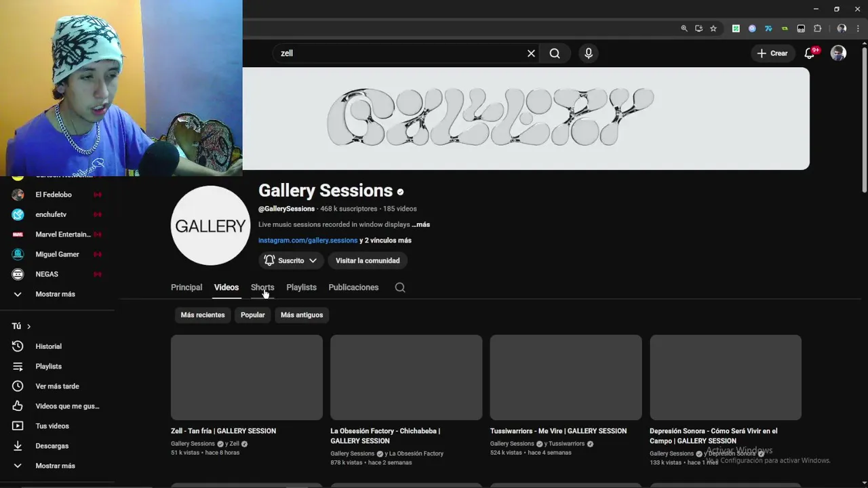Image resolution: width=868 pixels, height=488 pixels.
Task: Filter videos by Más recientes
Action: coord(203,314)
